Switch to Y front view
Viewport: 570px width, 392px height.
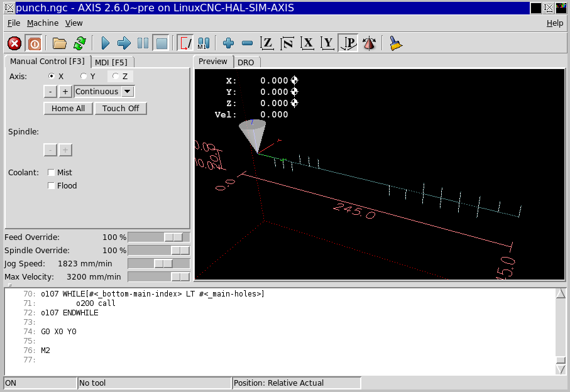click(327, 43)
